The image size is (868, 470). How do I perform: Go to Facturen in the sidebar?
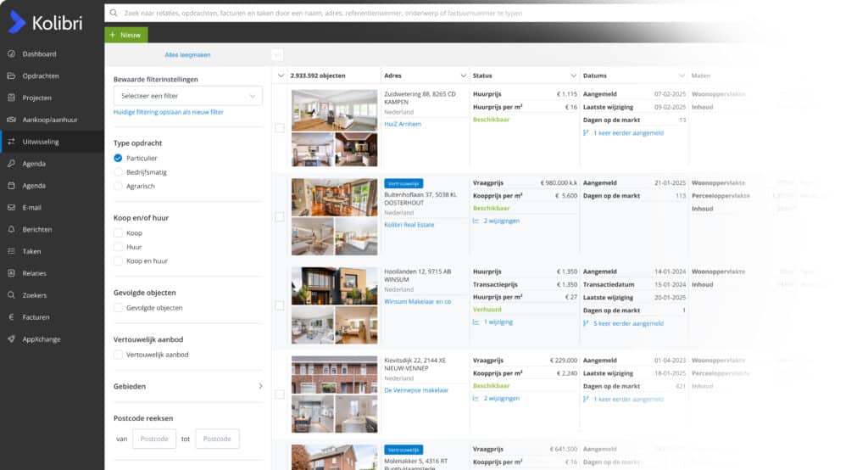[x=36, y=317]
